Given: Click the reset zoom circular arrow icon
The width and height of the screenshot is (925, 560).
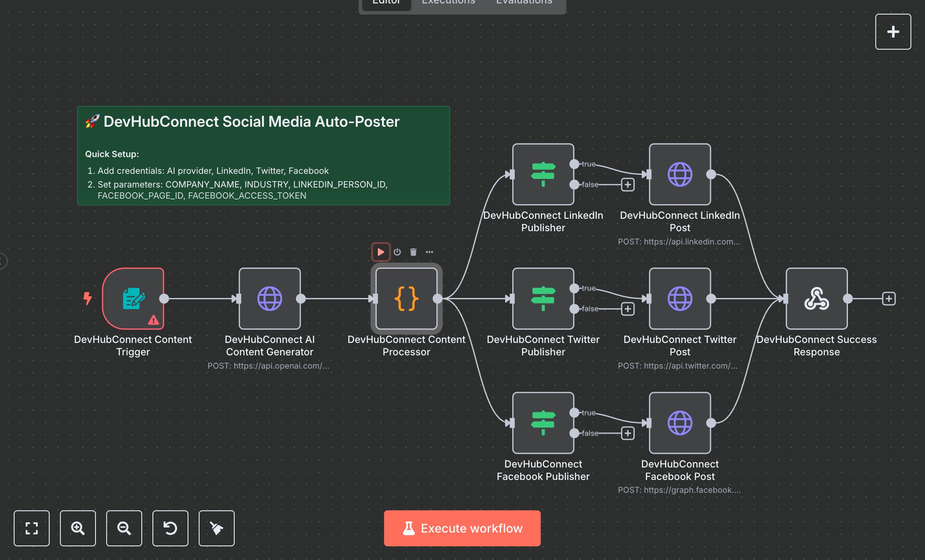Looking at the screenshot, I should click(170, 528).
